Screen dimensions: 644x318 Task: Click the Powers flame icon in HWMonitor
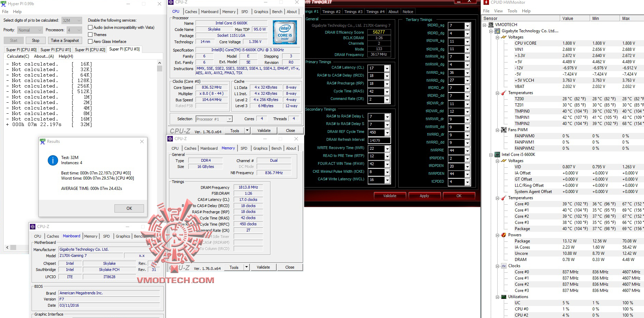click(x=504, y=235)
